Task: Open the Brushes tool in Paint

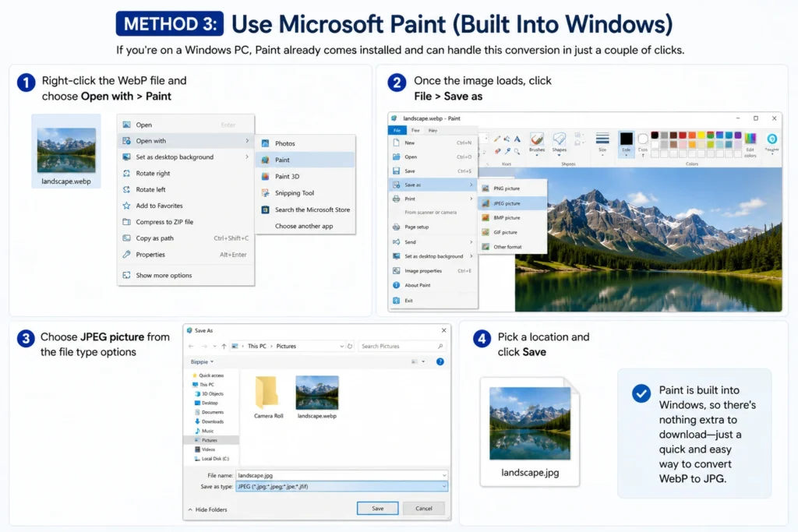Action: click(x=537, y=143)
